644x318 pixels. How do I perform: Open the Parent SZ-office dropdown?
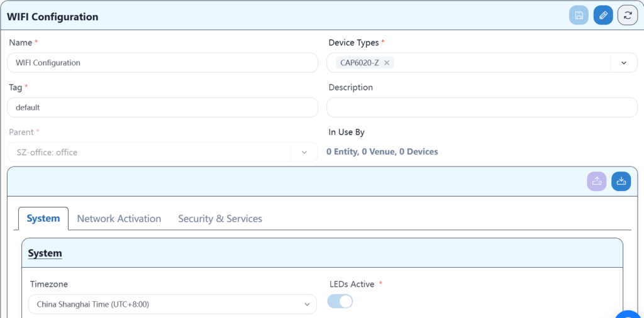162,152
